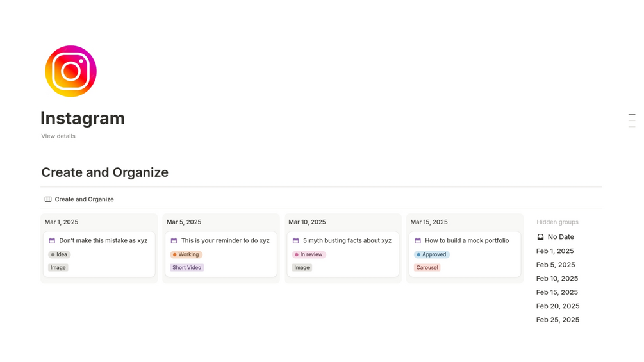This screenshot has height=362, width=644.
Task: Click the page outline marker on right edge
Action: point(632,115)
